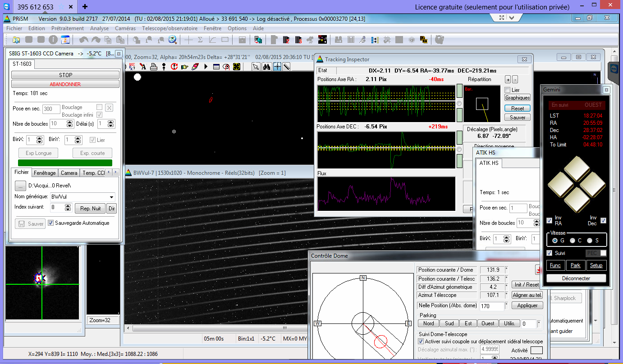Expand the Nom générique dropdown

tap(111, 197)
